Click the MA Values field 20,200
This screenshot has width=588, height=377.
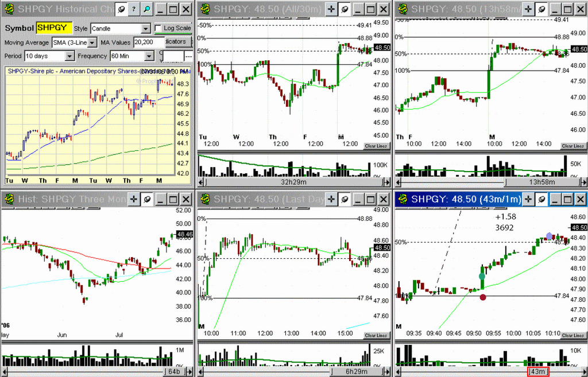149,42
